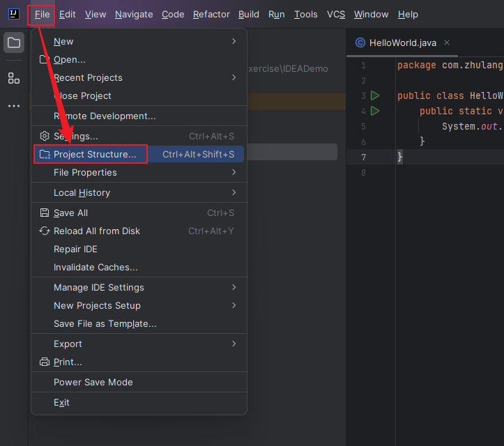Viewport: 504px width, 446px height.
Task: Open the Structure tool window icon
Action: [14, 78]
